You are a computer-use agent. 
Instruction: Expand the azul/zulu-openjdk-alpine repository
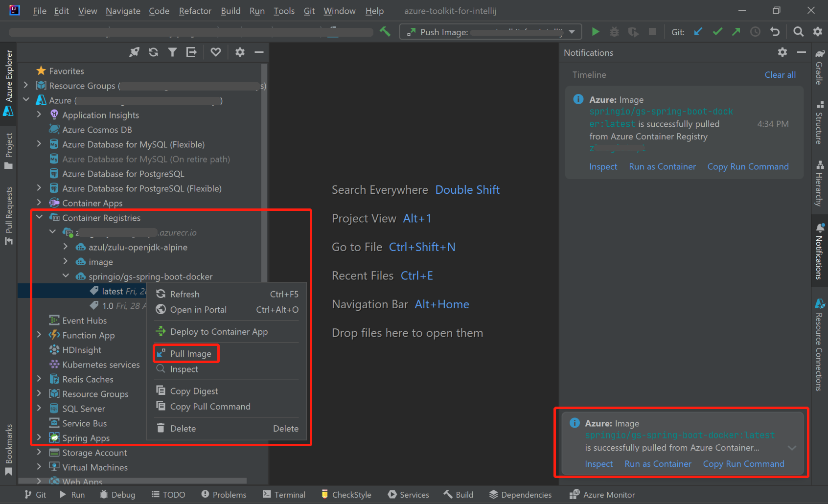point(66,247)
